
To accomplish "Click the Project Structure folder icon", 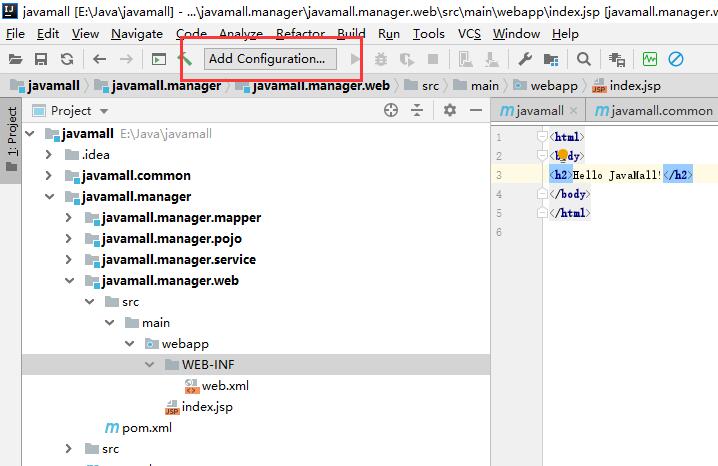I will tap(549, 60).
